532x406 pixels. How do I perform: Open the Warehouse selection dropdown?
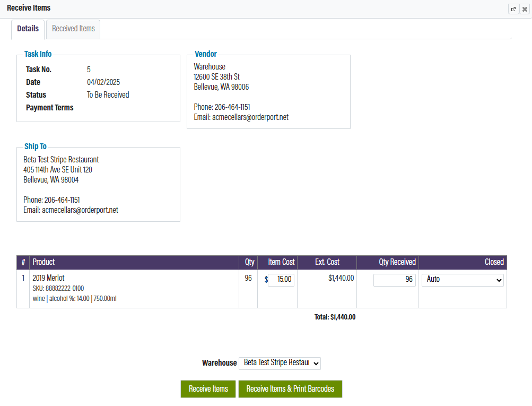pos(280,363)
